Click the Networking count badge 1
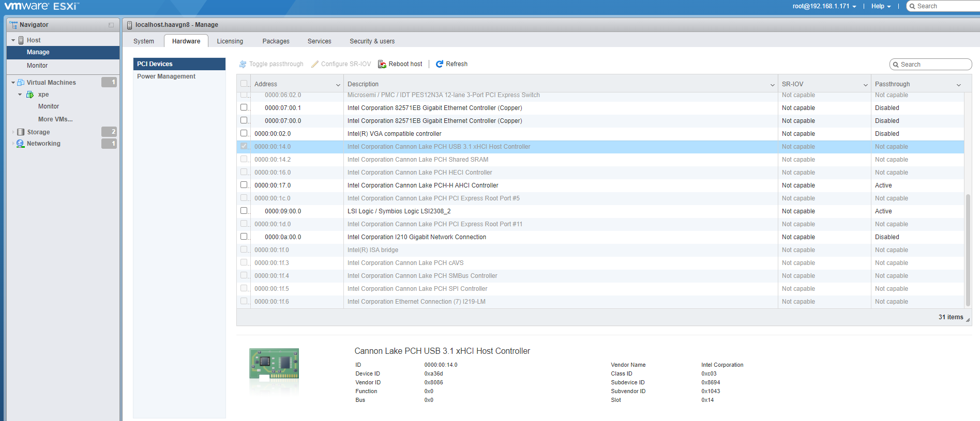 (109, 144)
